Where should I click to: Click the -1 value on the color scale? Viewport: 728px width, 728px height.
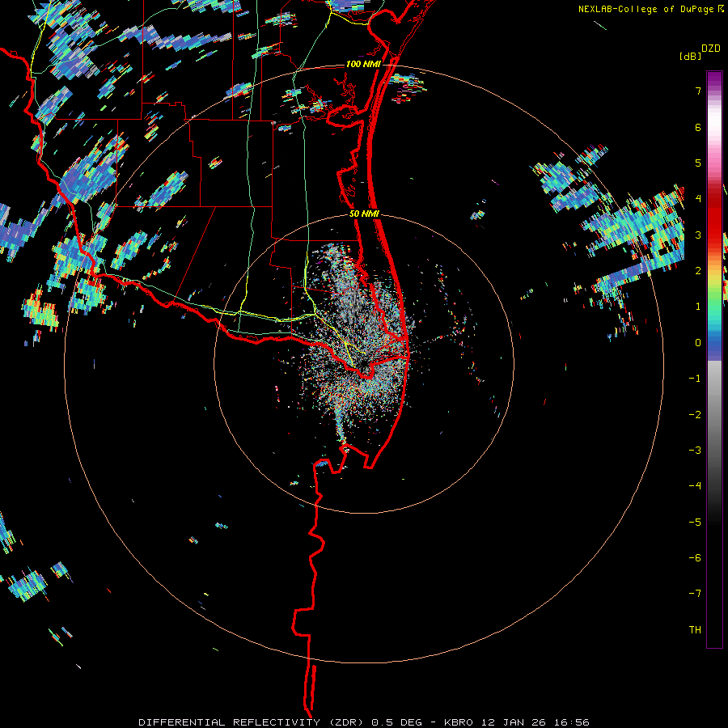(695, 379)
